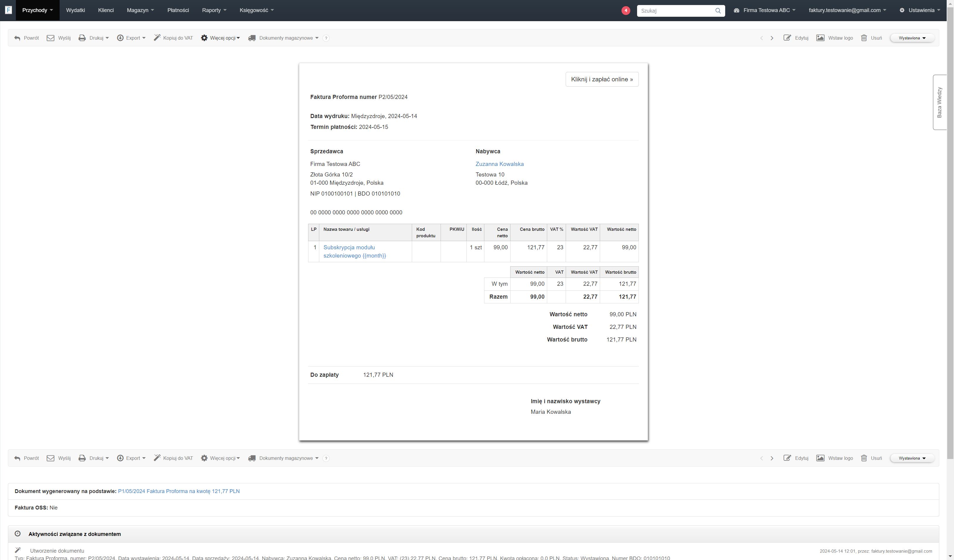954x560 pixels.
Task: Open the top Wystawiona status dropdown
Action: pyautogui.click(x=912, y=38)
